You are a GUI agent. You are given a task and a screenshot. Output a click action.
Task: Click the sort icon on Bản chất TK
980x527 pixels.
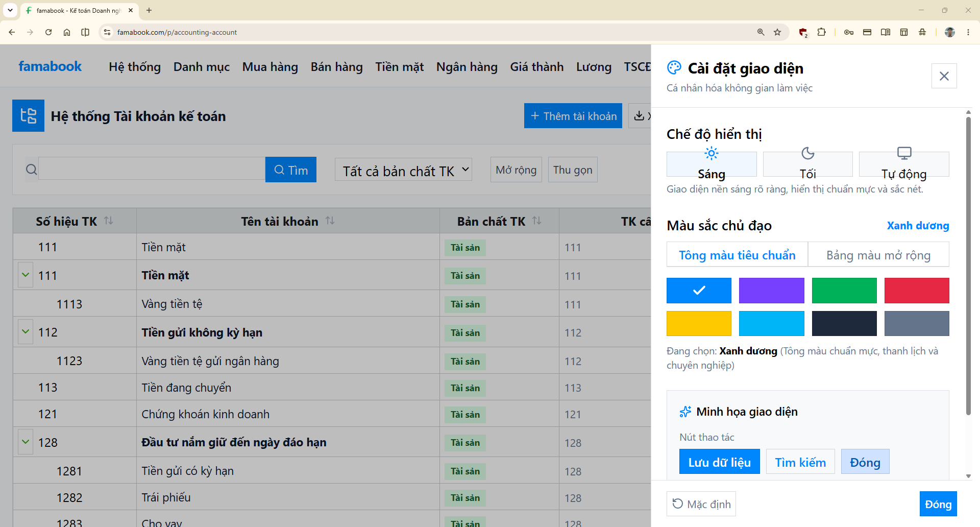[x=537, y=221]
